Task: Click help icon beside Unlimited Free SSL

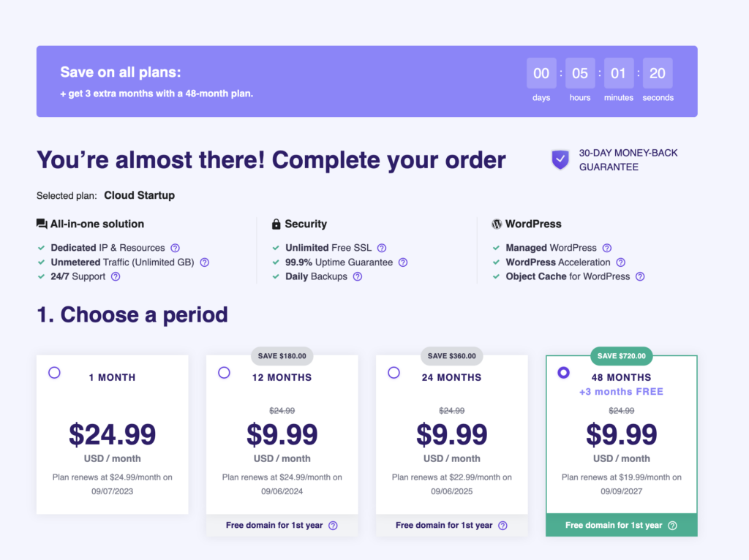Action: pyautogui.click(x=382, y=248)
